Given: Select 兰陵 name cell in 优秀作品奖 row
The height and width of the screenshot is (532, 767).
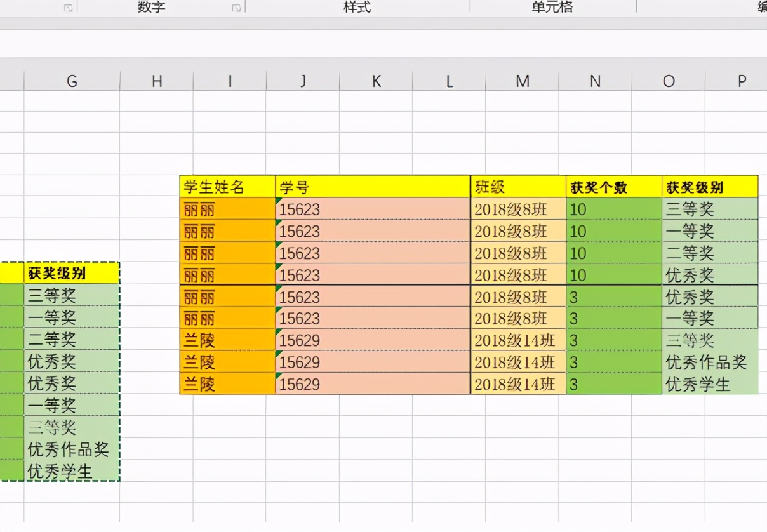Looking at the screenshot, I should point(228,362).
